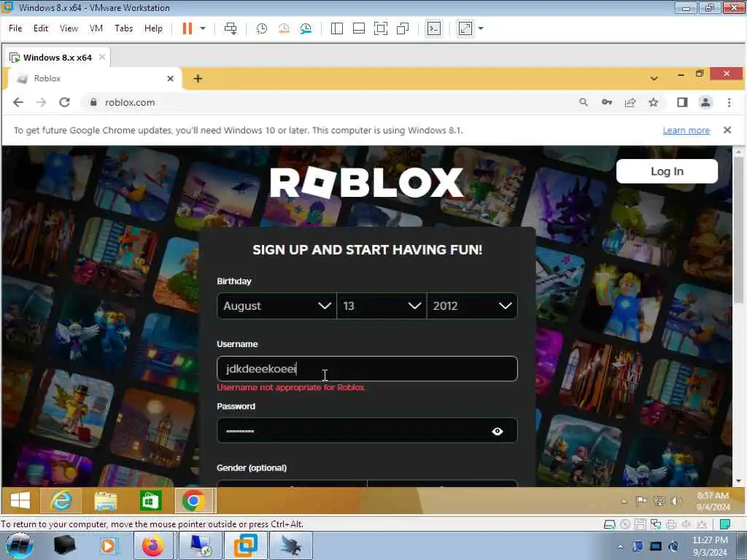
Task: Click share this page icon
Action: click(630, 102)
